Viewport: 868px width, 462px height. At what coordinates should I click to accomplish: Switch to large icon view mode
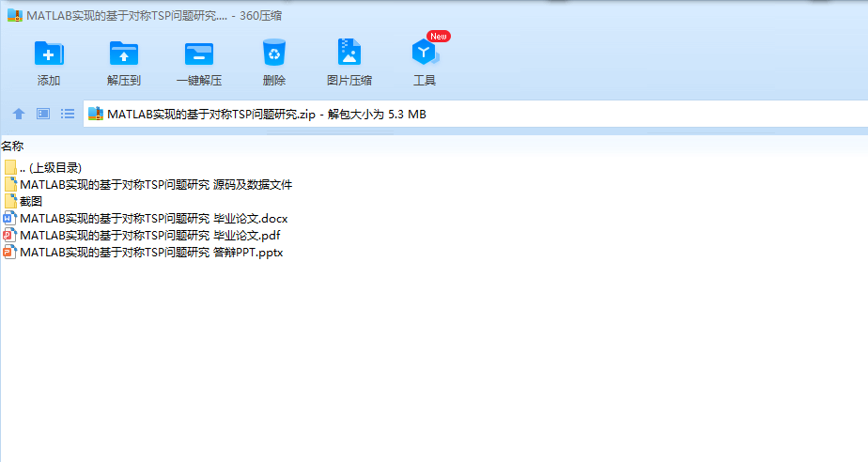[x=43, y=114]
